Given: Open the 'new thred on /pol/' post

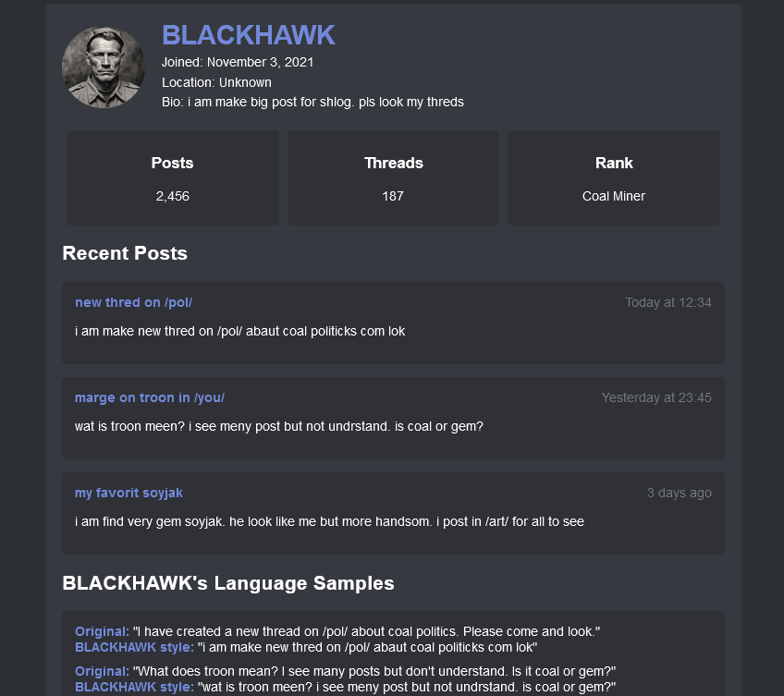Looking at the screenshot, I should tap(133, 302).
